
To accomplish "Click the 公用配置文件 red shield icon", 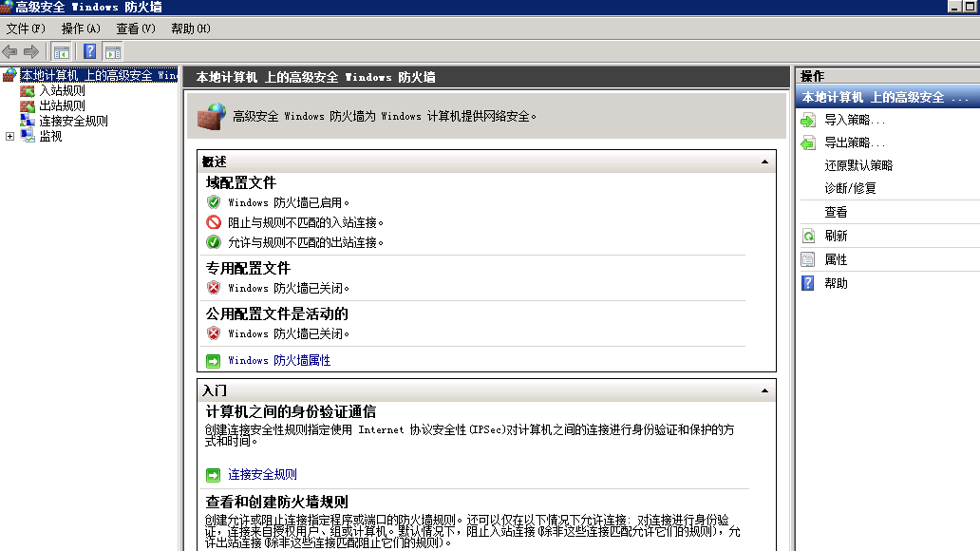I will pos(214,334).
